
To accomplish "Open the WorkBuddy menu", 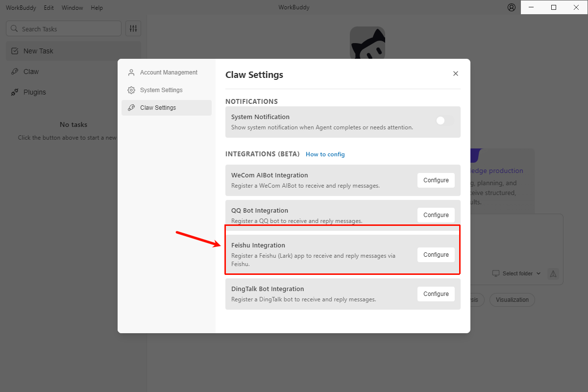I will pyautogui.click(x=22, y=8).
